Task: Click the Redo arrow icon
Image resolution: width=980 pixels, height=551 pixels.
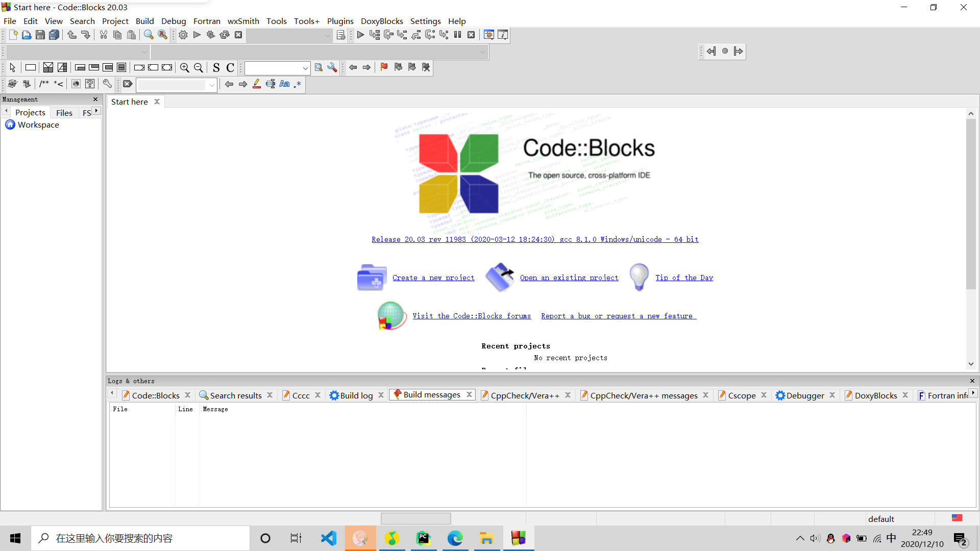Action: click(86, 35)
